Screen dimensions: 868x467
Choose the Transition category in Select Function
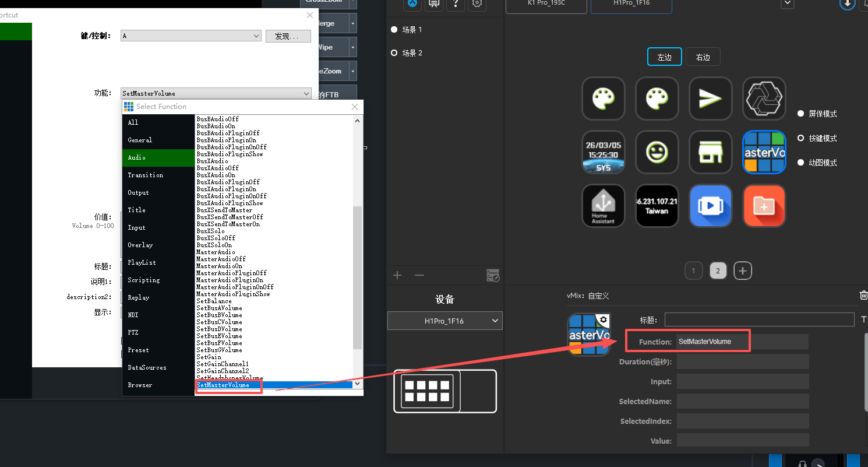tap(146, 175)
